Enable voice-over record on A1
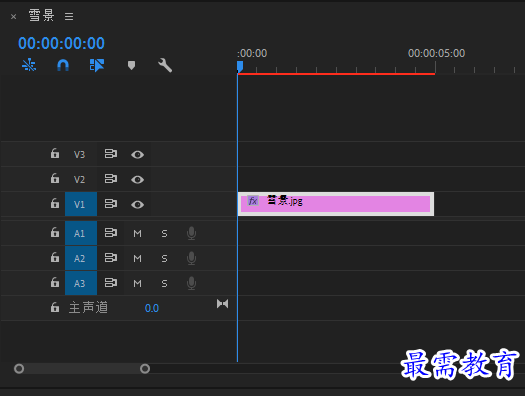 192,233
